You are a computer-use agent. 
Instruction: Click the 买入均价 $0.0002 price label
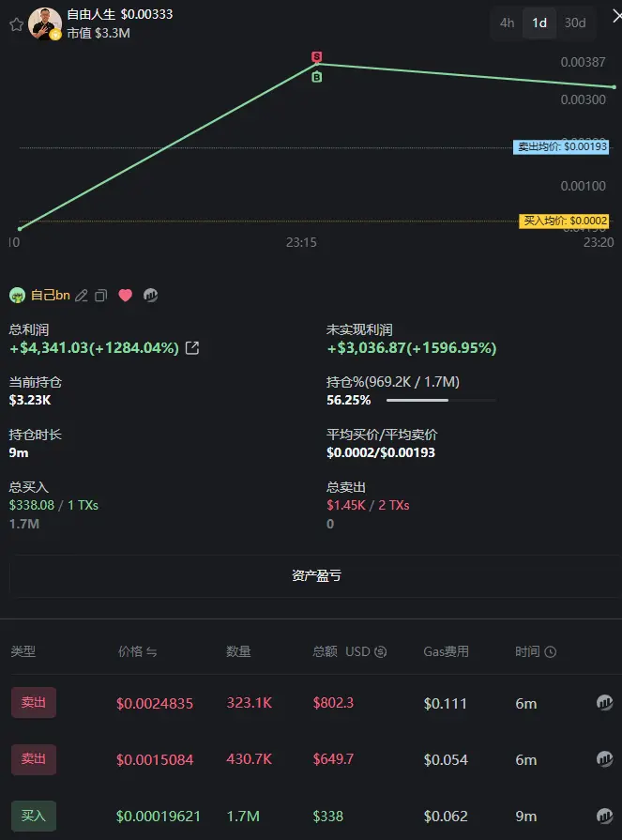pyautogui.click(x=564, y=221)
